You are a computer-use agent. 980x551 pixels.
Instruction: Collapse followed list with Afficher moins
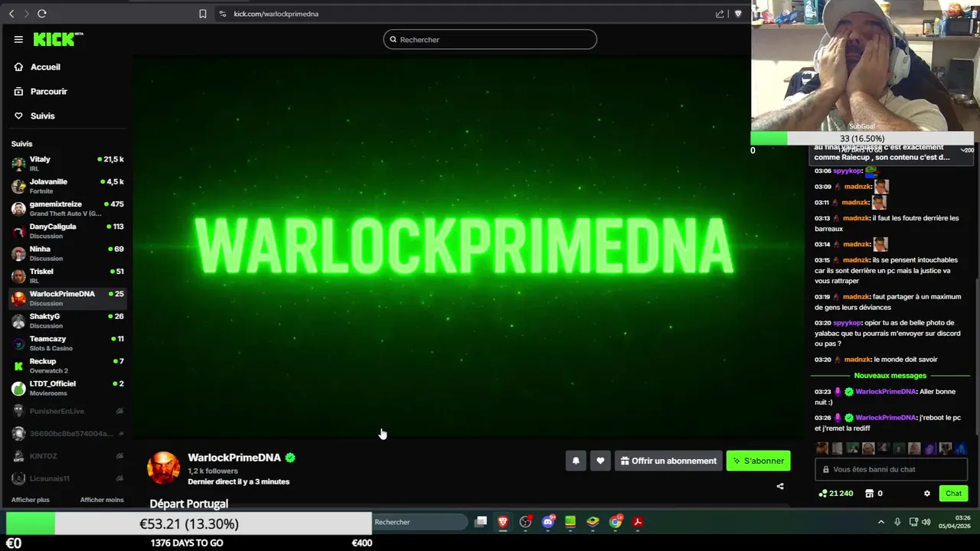(102, 500)
